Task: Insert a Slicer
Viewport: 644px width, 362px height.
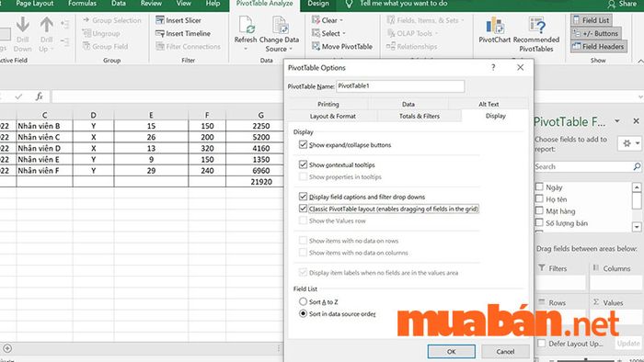Action: 178,20
